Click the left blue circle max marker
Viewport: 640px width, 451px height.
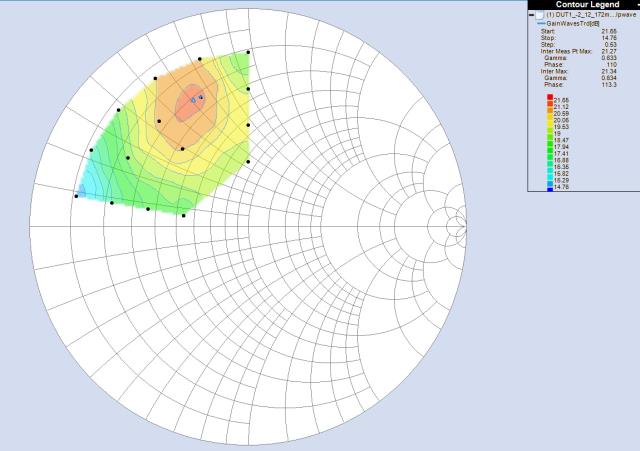pyautogui.click(x=192, y=100)
